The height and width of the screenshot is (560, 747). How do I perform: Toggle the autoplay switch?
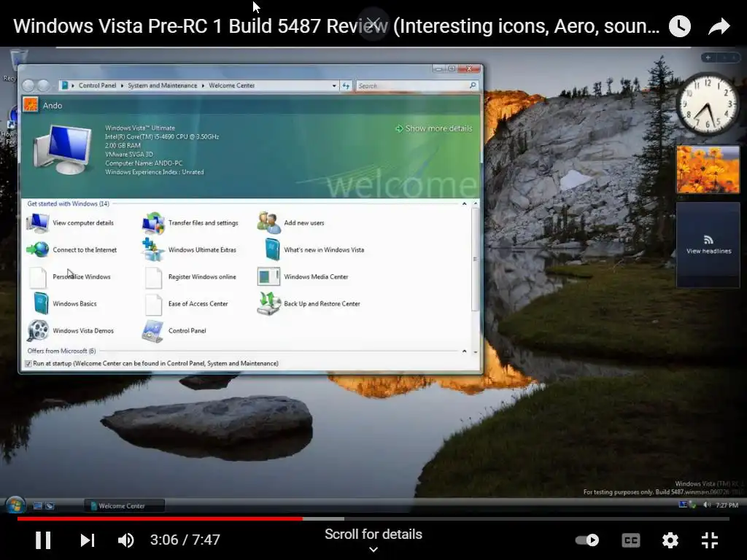[x=587, y=540]
